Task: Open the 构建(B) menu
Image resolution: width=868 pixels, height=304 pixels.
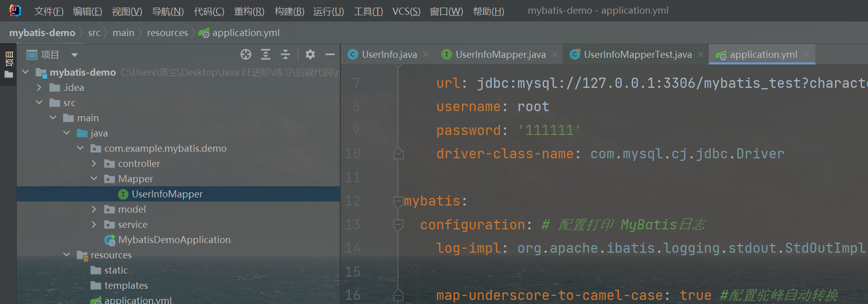Action: coord(289,11)
